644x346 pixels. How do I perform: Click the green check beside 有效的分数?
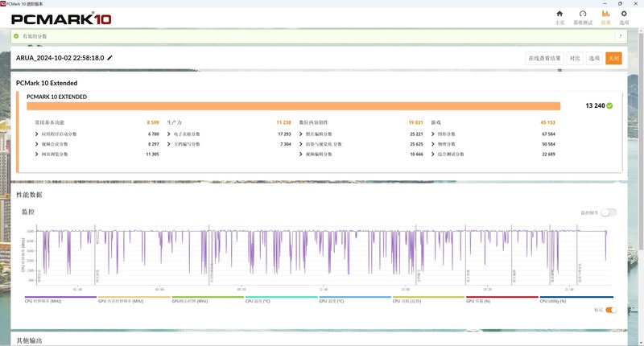click(16, 36)
